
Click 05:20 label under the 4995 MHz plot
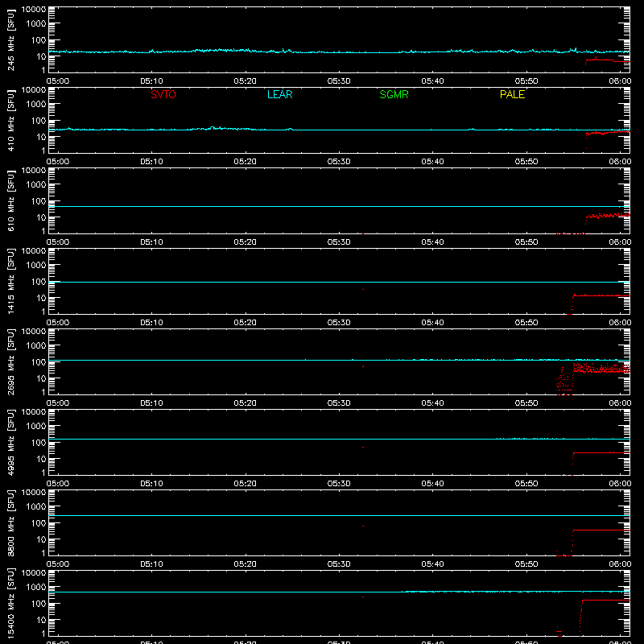pos(246,484)
